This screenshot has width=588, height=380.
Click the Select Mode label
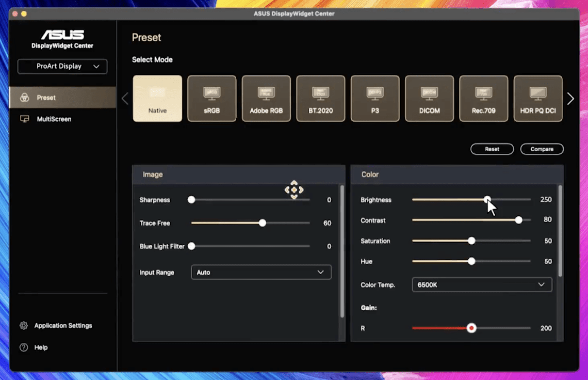coord(152,60)
